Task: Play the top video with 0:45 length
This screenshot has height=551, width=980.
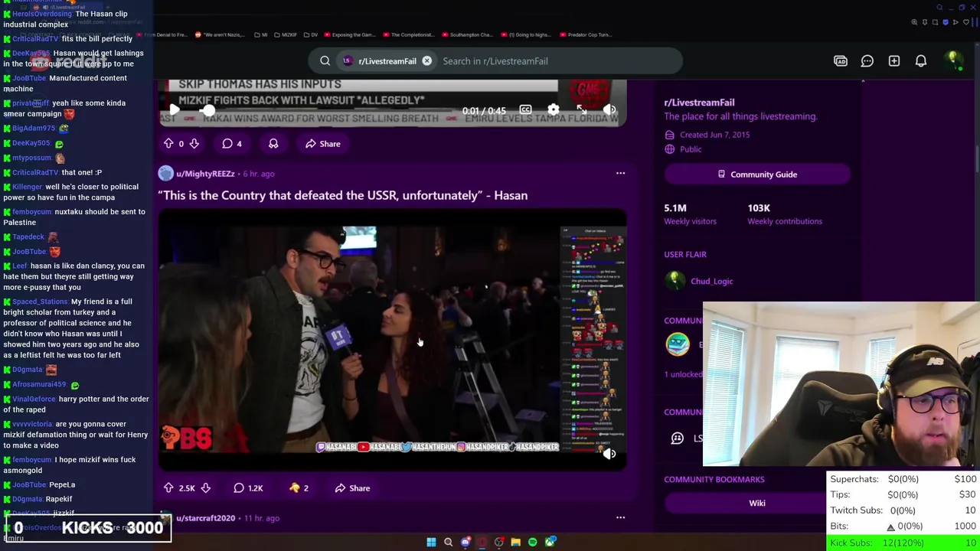Action: click(x=174, y=110)
